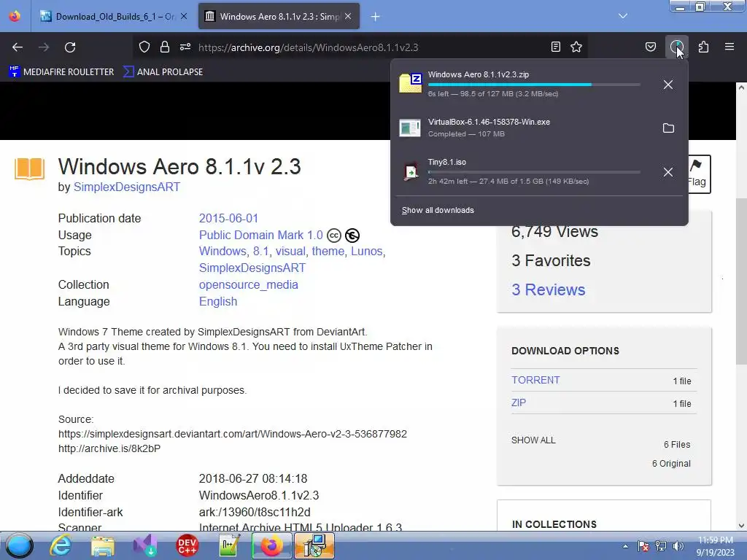Open Public Domain Mark 1.0 link
This screenshot has height=560, width=747.
click(261, 236)
